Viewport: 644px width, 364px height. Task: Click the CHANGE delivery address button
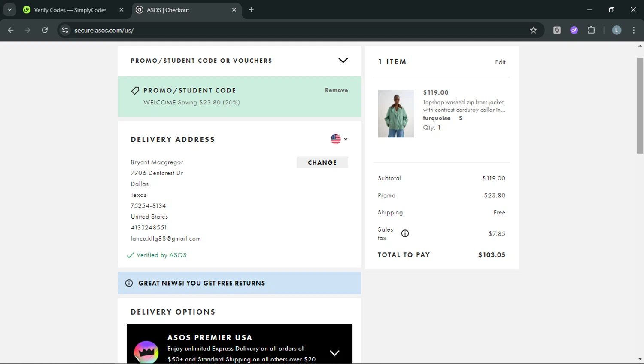pos(322,162)
